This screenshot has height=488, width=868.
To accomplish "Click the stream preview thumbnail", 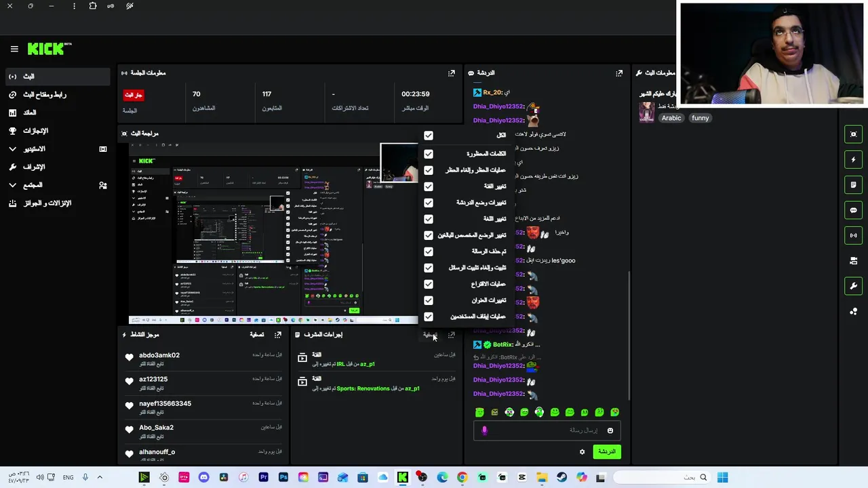I will (x=275, y=232).
